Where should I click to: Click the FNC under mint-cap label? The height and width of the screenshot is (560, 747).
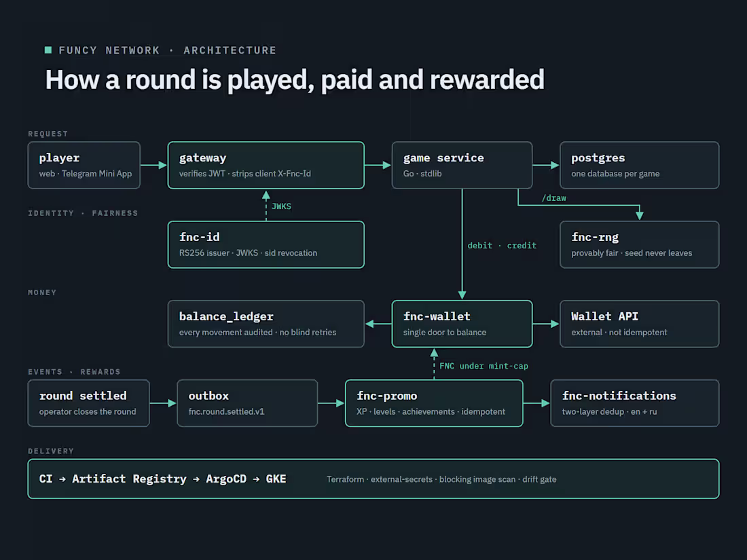click(484, 366)
